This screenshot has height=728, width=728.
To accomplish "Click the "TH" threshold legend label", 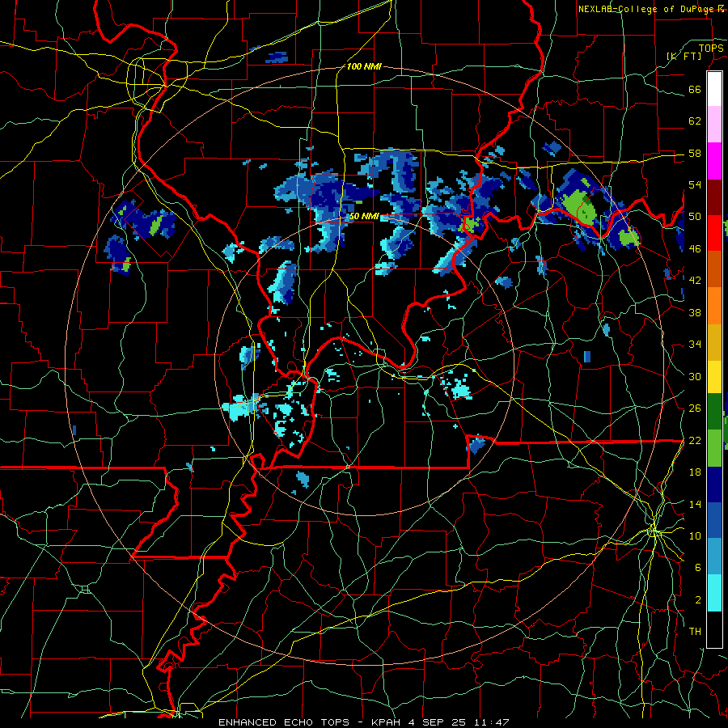I will click(x=695, y=632).
